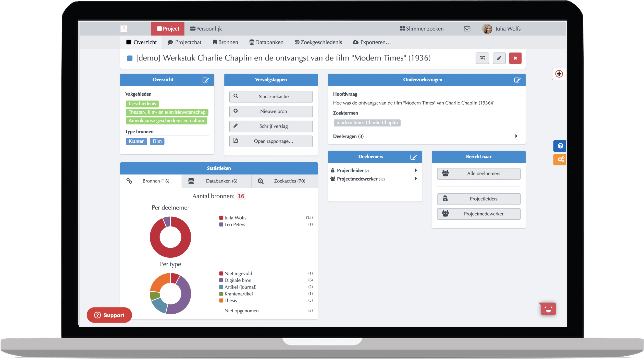This screenshot has height=359, width=644.
Task: Click the Kranten source type tag
Action: coord(136,141)
